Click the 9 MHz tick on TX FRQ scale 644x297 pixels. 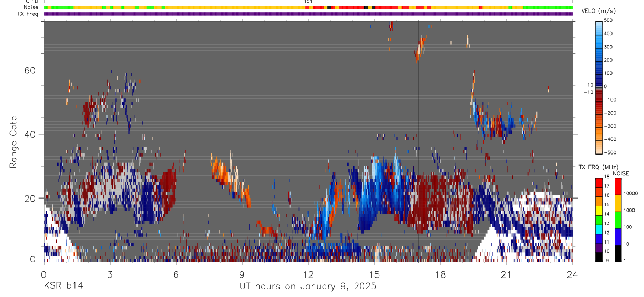[x=607, y=260]
